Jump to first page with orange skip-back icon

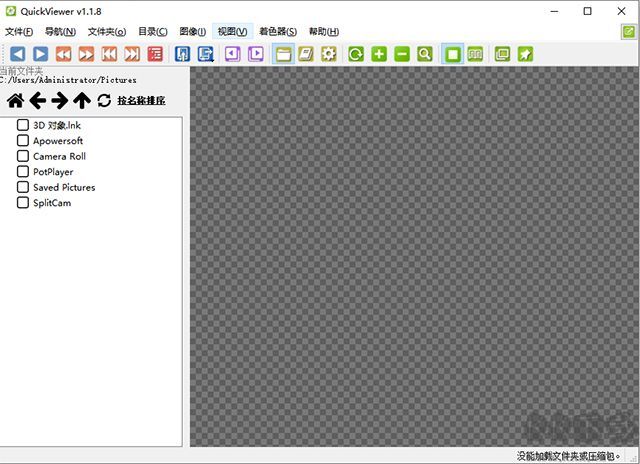pos(109,54)
